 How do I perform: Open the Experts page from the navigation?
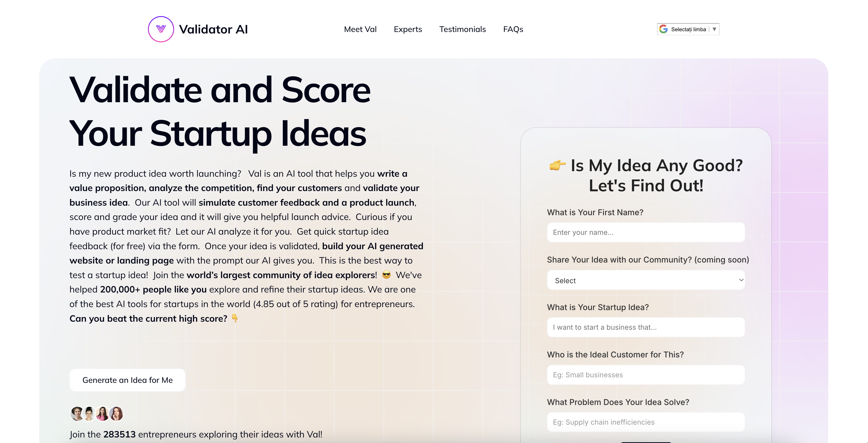pyautogui.click(x=408, y=29)
